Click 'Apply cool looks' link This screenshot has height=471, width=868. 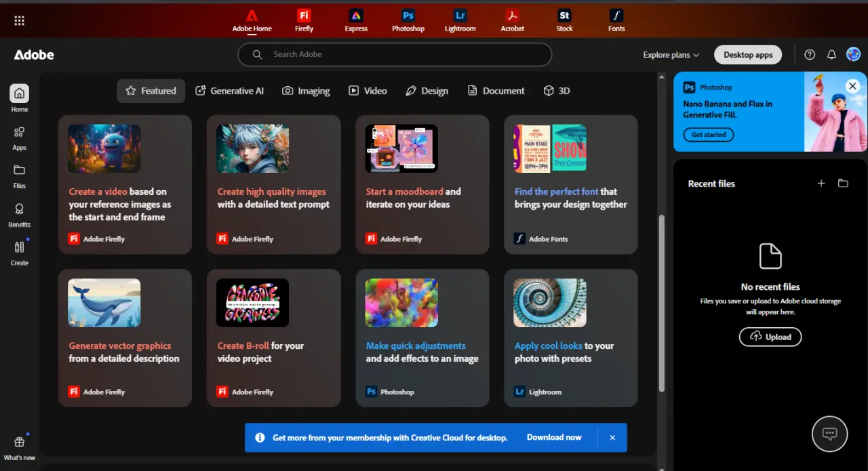tap(548, 345)
